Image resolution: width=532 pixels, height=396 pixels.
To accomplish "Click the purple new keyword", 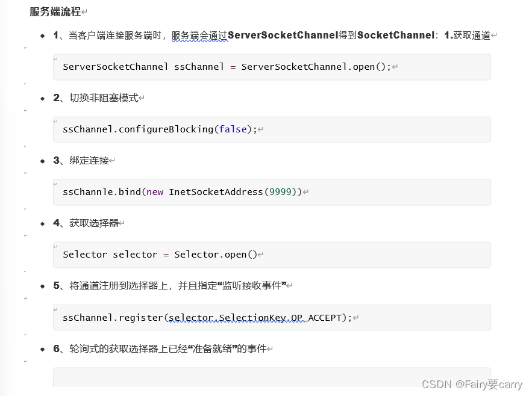I will point(155,192).
